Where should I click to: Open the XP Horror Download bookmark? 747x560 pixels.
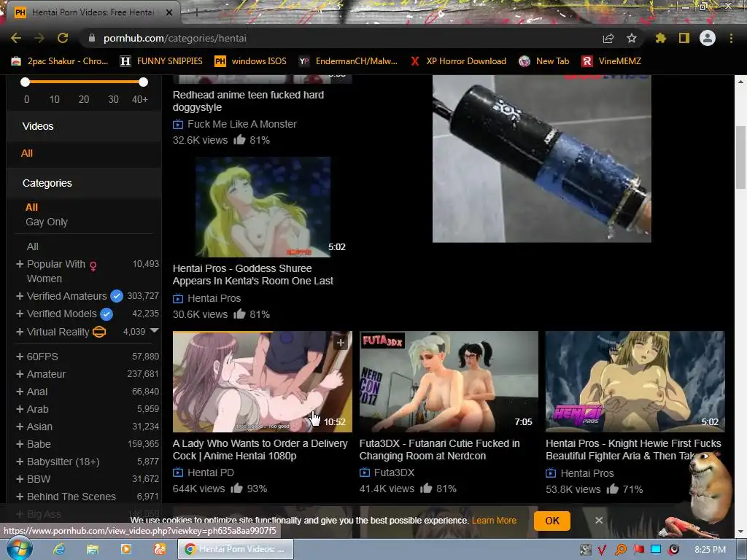pyautogui.click(x=458, y=61)
